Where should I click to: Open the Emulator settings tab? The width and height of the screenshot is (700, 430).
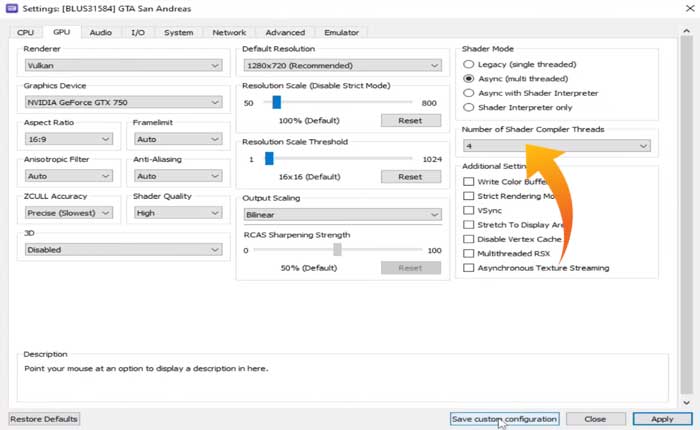click(x=341, y=32)
